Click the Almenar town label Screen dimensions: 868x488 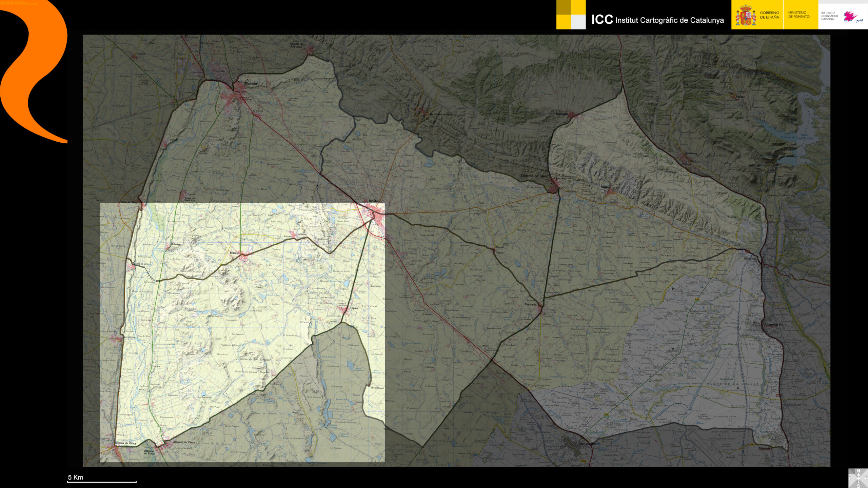[771, 324]
